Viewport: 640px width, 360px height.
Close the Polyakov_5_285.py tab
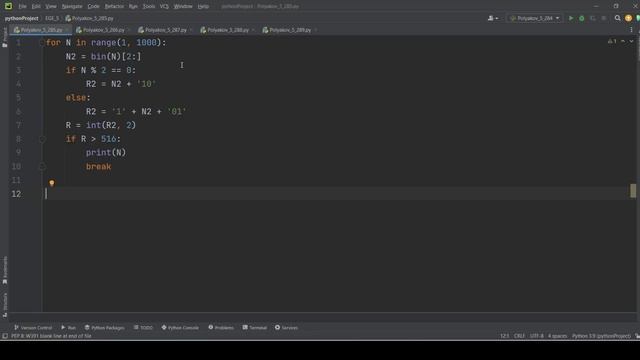[x=67, y=30]
